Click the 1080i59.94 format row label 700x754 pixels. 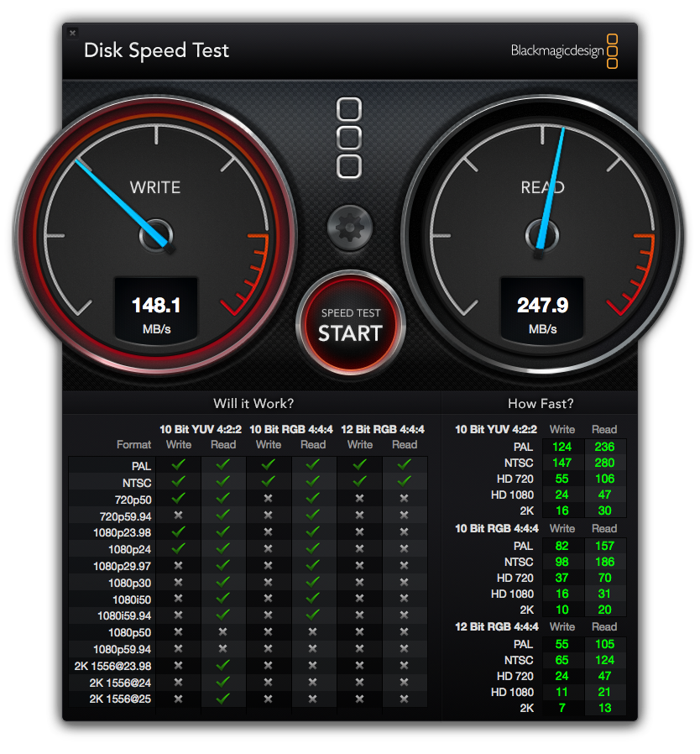[123, 615]
